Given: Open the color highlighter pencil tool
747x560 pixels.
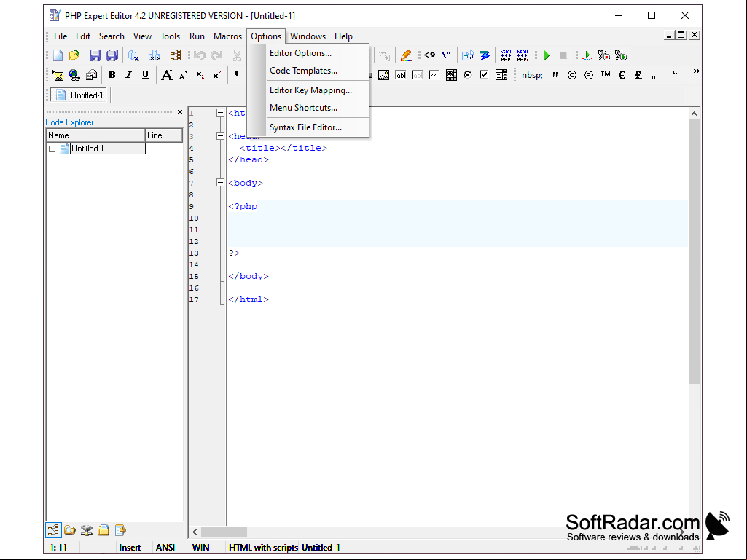Looking at the screenshot, I should point(406,56).
